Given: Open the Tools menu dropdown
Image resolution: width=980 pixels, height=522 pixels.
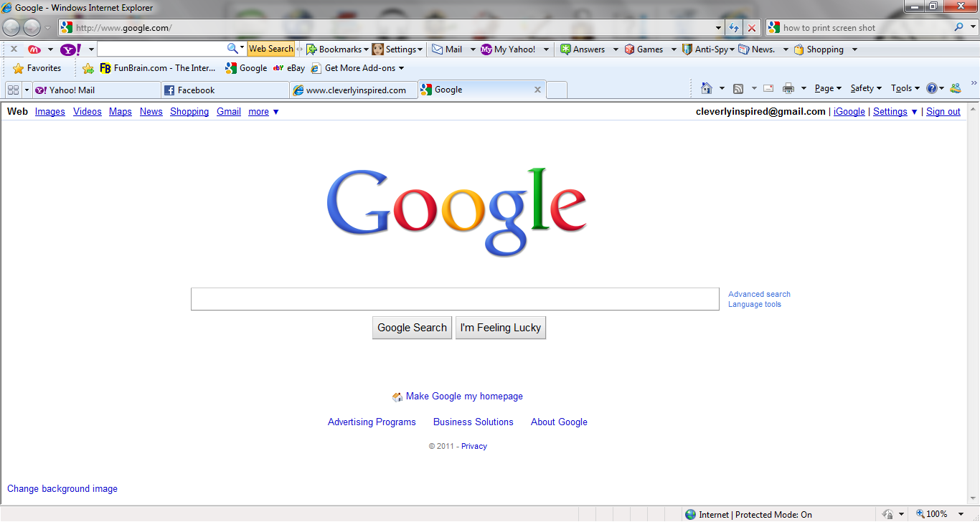Looking at the screenshot, I should click(905, 88).
